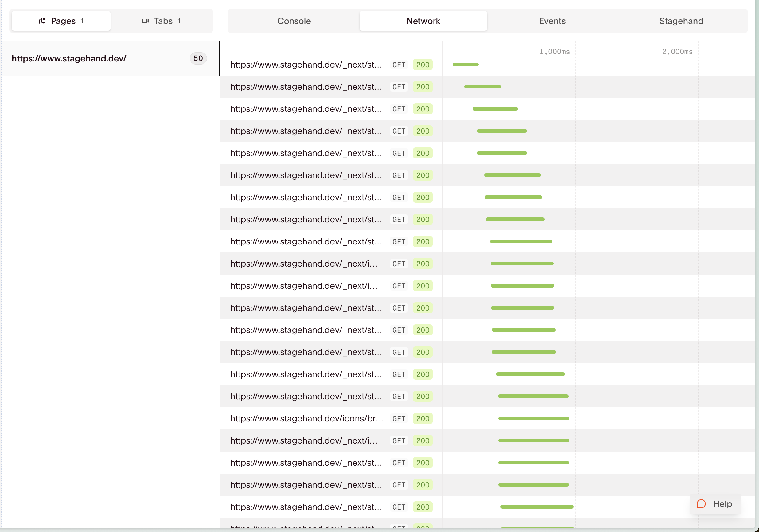759x532 pixels.
Task: Click the Help chat bubble icon
Action: click(701, 504)
